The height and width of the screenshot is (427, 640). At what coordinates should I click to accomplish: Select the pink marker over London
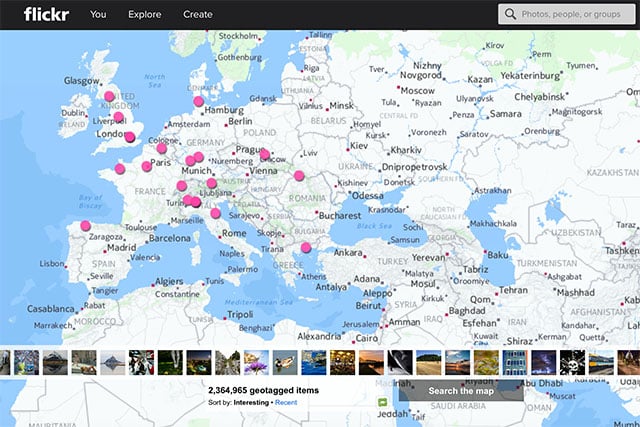point(129,137)
